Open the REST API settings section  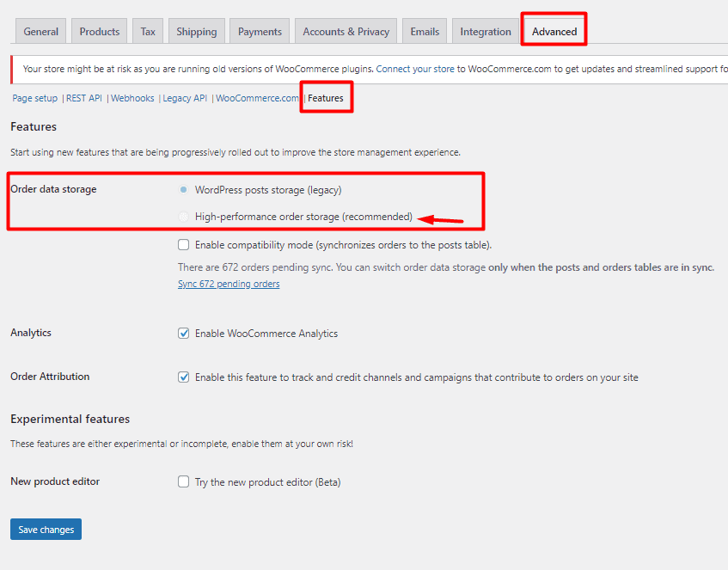pyautogui.click(x=83, y=97)
